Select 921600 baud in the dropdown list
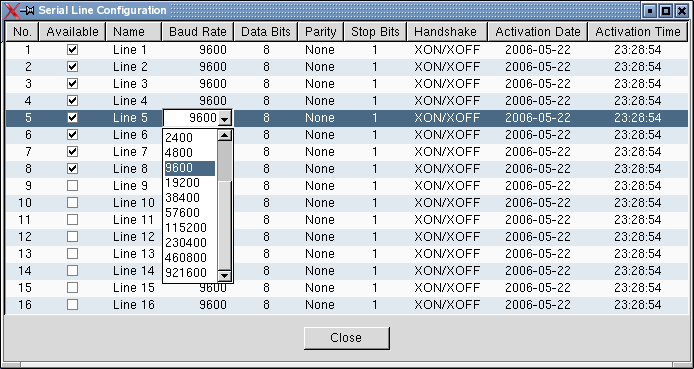694x369 pixels. coord(190,273)
